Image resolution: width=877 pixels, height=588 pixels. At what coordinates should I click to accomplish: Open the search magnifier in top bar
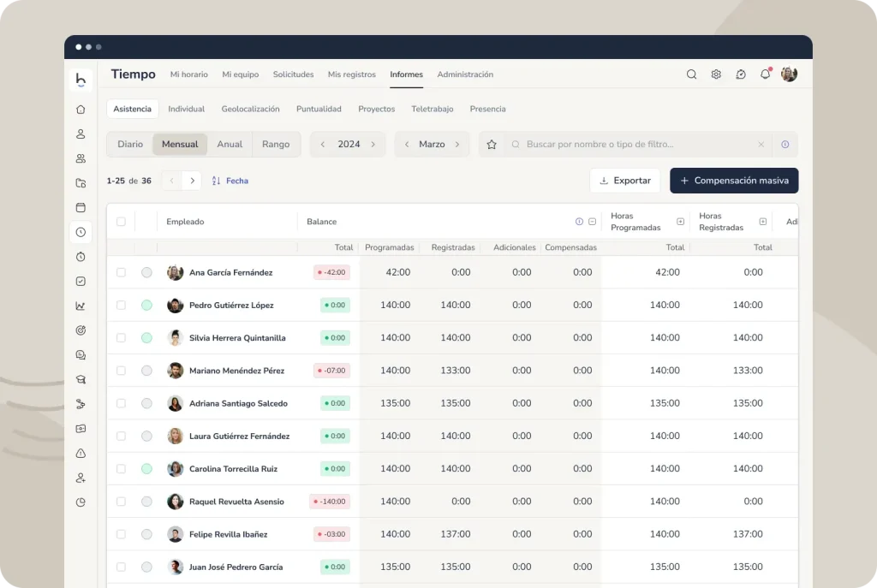point(691,74)
